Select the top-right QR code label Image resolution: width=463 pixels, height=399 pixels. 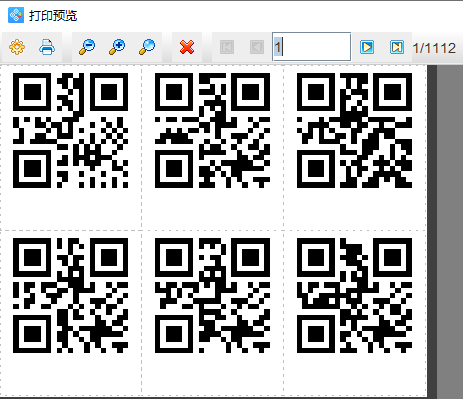click(355, 130)
